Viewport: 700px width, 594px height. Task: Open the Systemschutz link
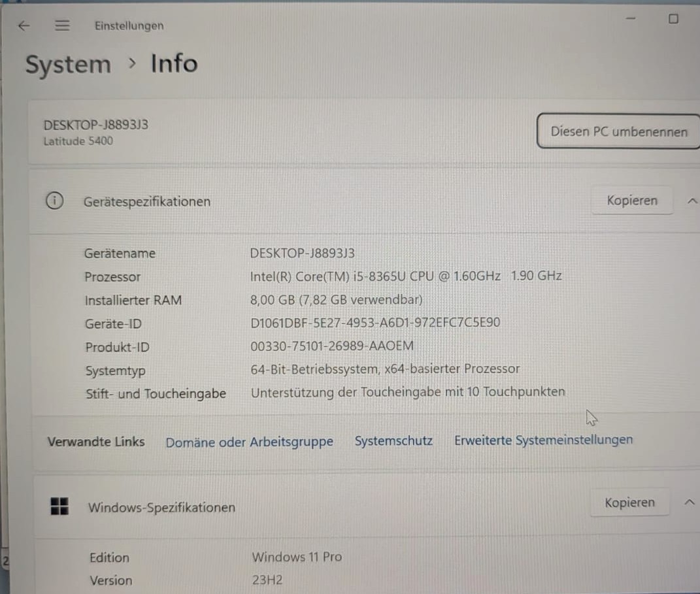pos(393,441)
